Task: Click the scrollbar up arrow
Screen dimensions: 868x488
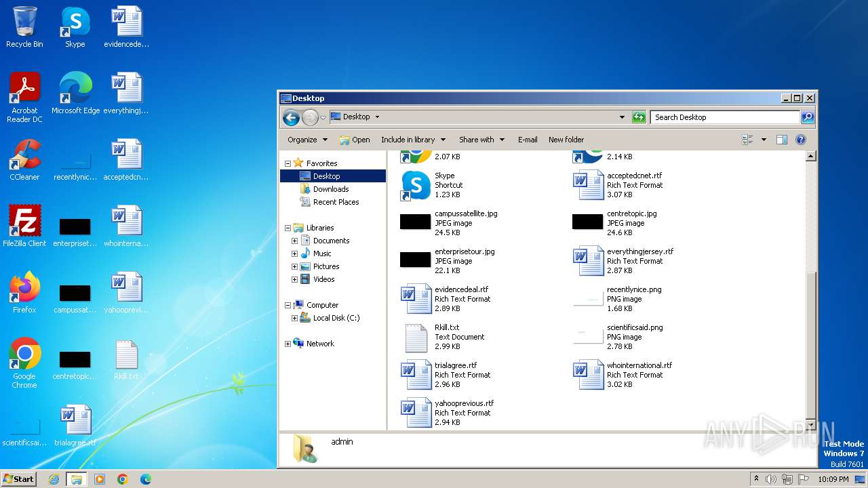Action: point(810,156)
